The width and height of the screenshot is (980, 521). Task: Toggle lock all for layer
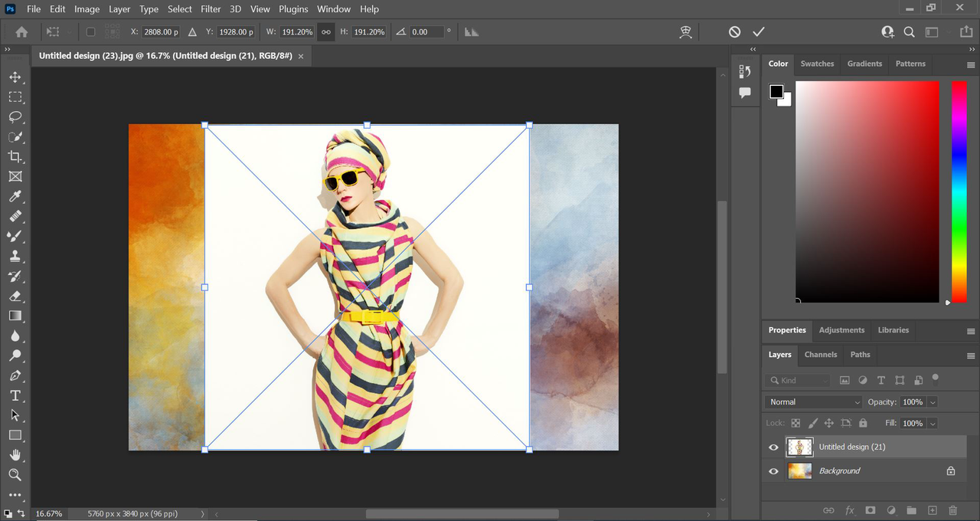863,423
